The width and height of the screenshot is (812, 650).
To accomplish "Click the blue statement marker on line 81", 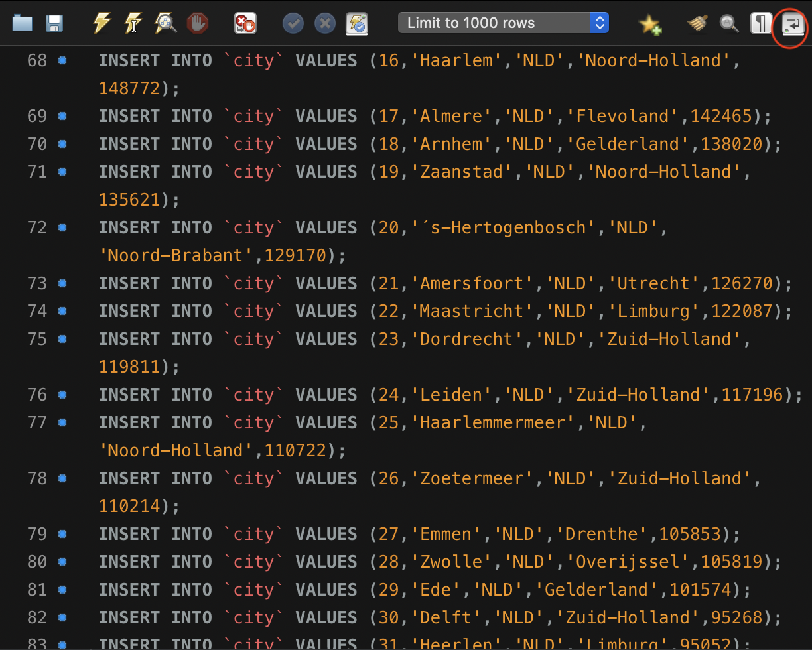I will pos(62,590).
